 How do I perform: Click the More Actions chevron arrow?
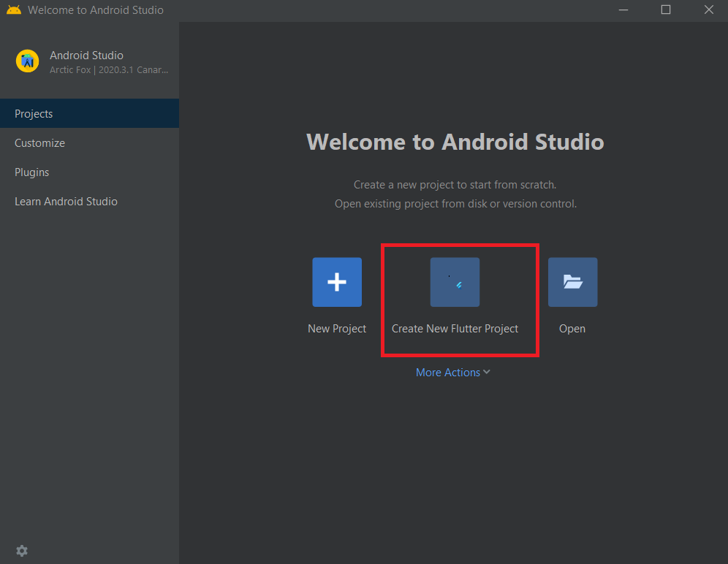487,372
